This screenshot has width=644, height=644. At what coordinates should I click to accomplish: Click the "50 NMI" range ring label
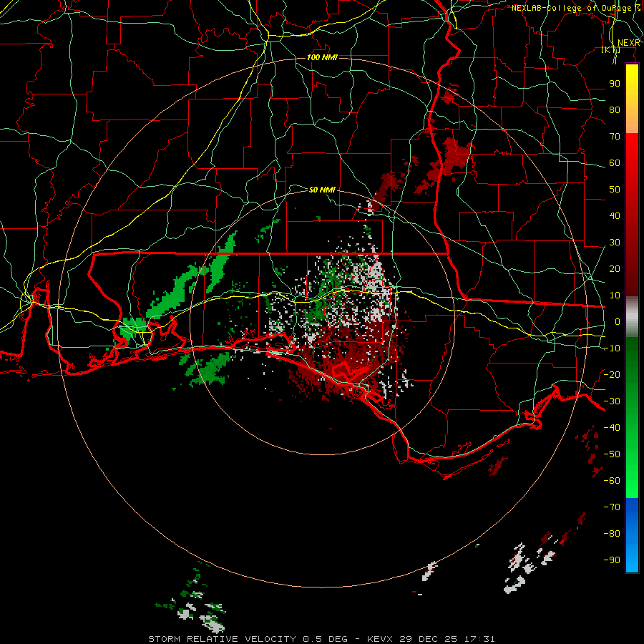[322, 190]
